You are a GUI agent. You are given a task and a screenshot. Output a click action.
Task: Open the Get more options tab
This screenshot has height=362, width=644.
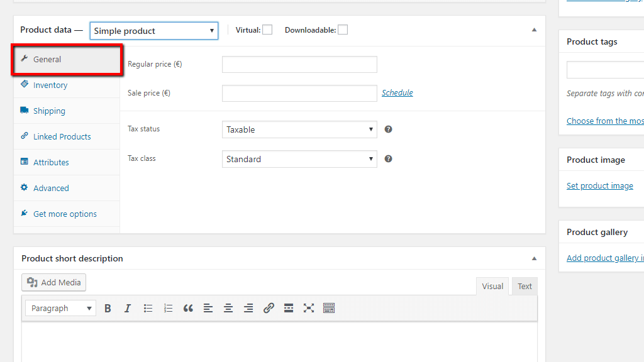[x=67, y=214]
